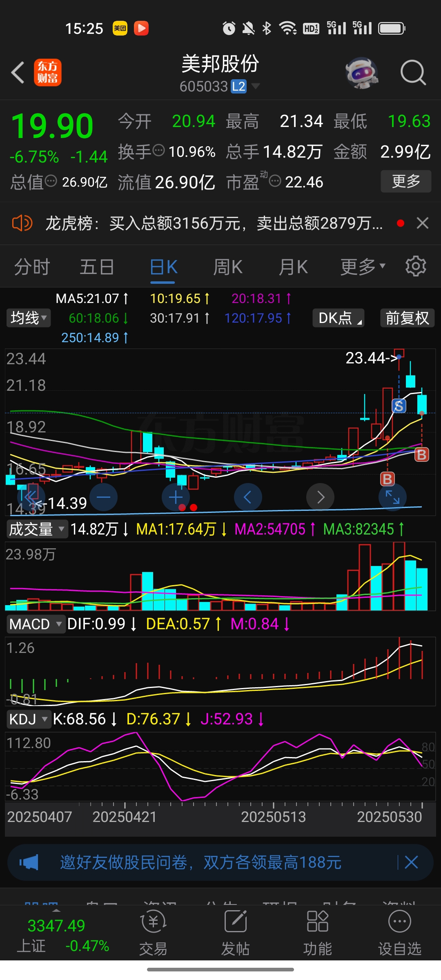The width and height of the screenshot is (441, 980).
Task: Open the 东方财富 home logo
Action: click(47, 73)
